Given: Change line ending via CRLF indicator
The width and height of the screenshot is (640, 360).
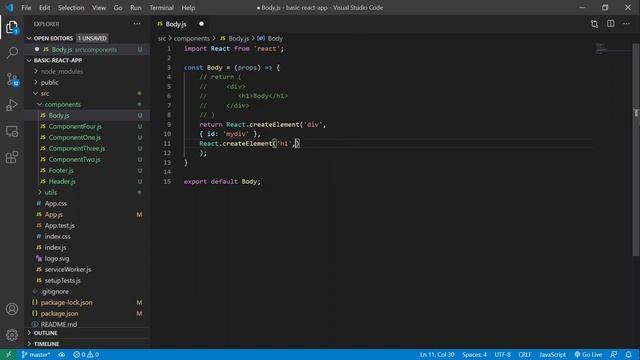Looking at the screenshot, I should tap(524, 354).
